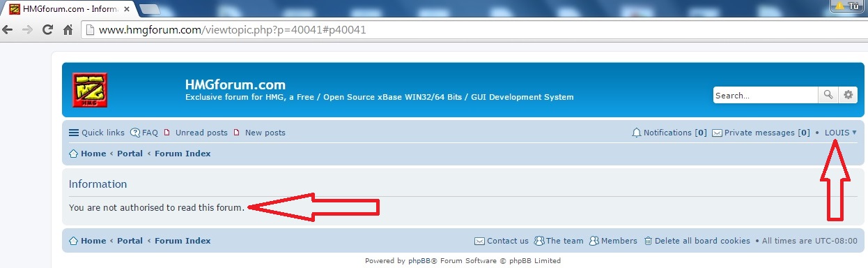Click the Information heading text
Image resolution: width=868 pixels, height=268 pixels.
(x=98, y=184)
